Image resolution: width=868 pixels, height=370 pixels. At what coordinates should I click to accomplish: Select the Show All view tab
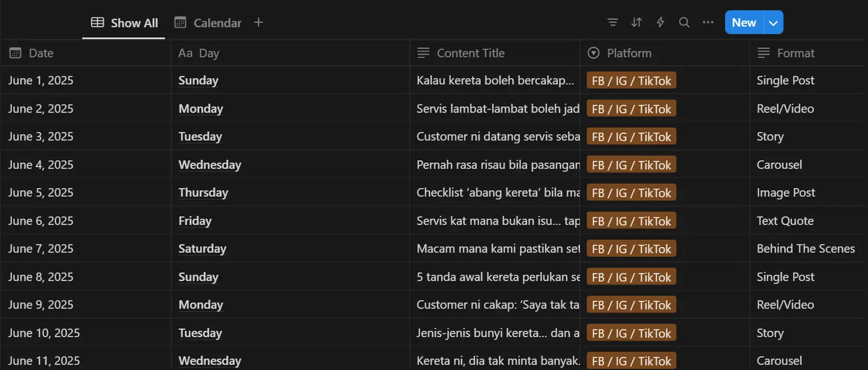pyautogui.click(x=124, y=23)
